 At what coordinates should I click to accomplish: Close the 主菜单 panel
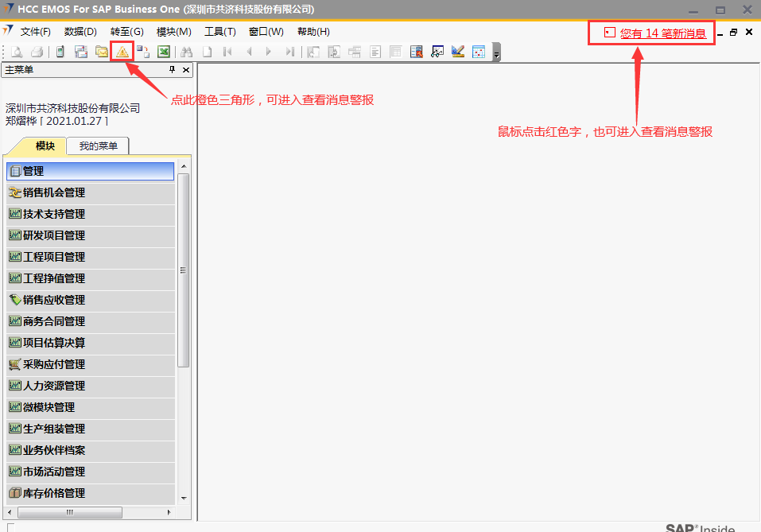tap(186, 70)
